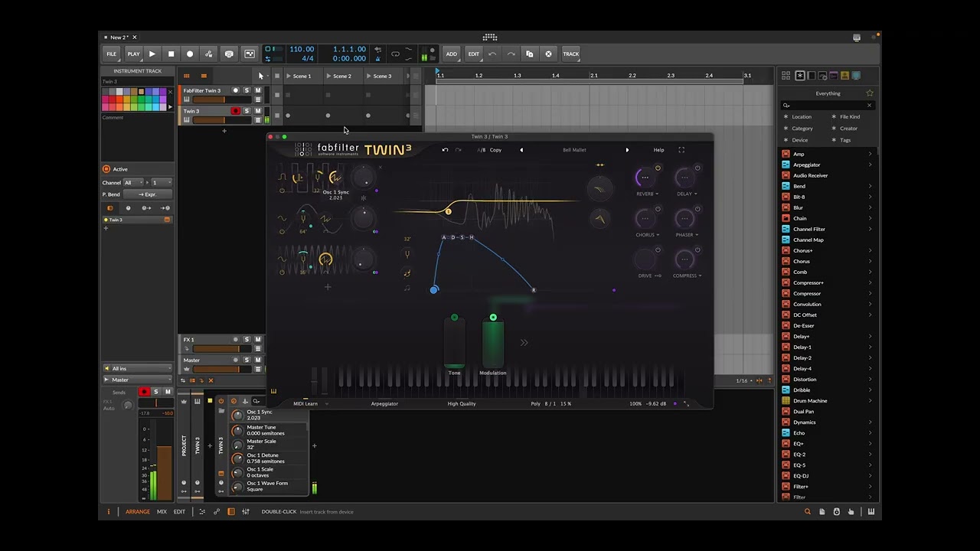Disable record arm on the Twin 3 track
Screen dimensions: 980x551
[x=236, y=111]
